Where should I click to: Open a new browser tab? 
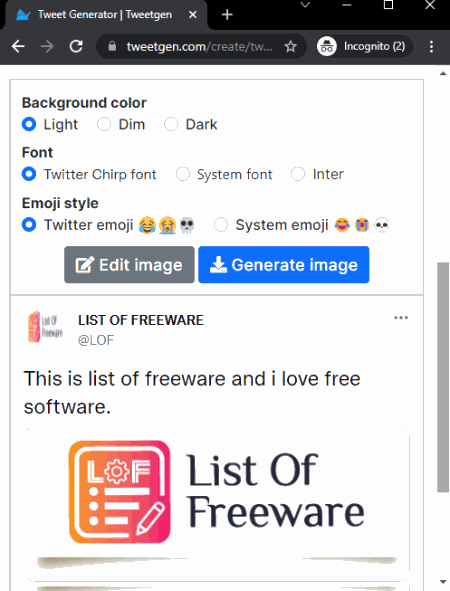(x=227, y=15)
